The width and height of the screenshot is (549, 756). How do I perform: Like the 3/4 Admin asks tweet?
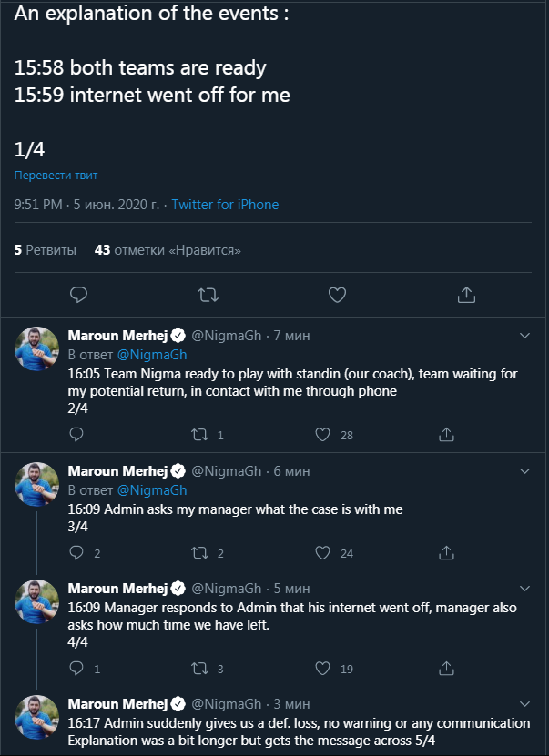(x=322, y=552)
